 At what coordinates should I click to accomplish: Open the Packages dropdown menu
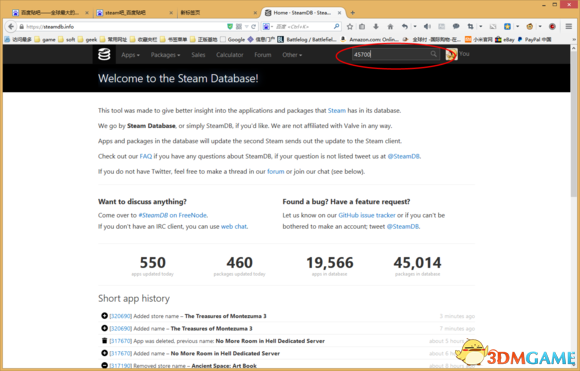(x=165, y=55)
